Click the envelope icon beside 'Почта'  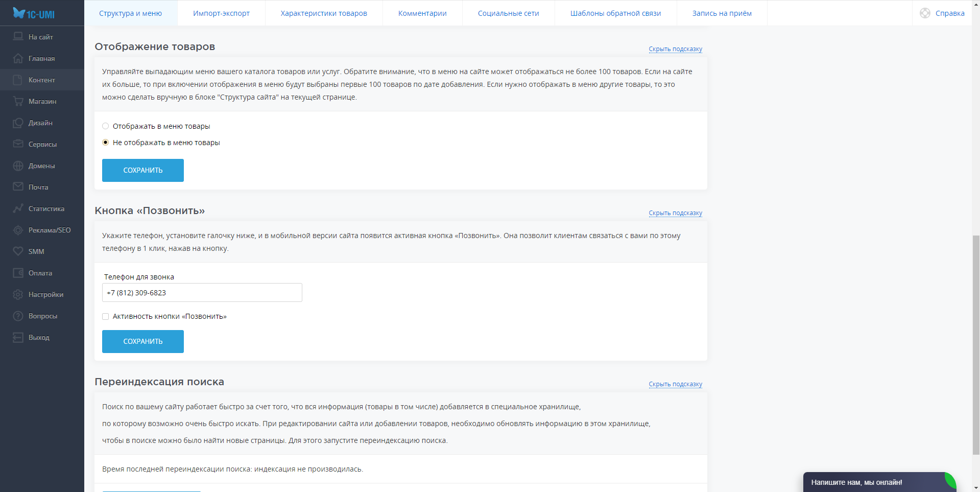click(18, 187)
